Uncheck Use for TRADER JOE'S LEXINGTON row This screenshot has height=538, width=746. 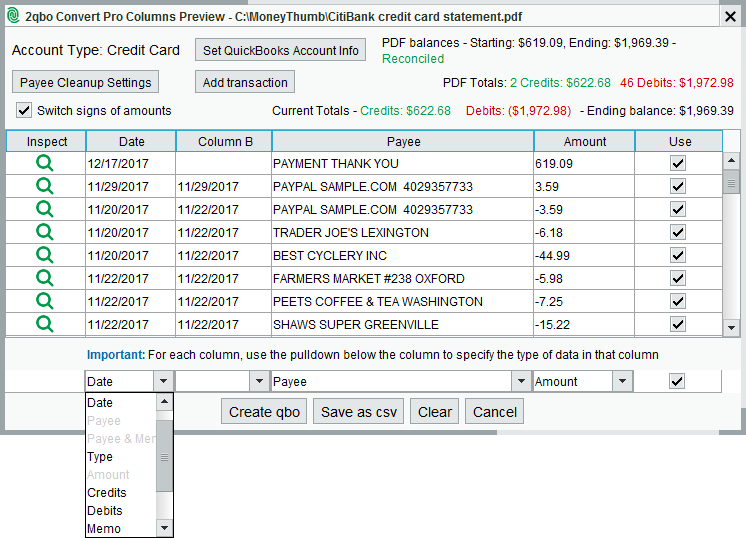(678, 232)
